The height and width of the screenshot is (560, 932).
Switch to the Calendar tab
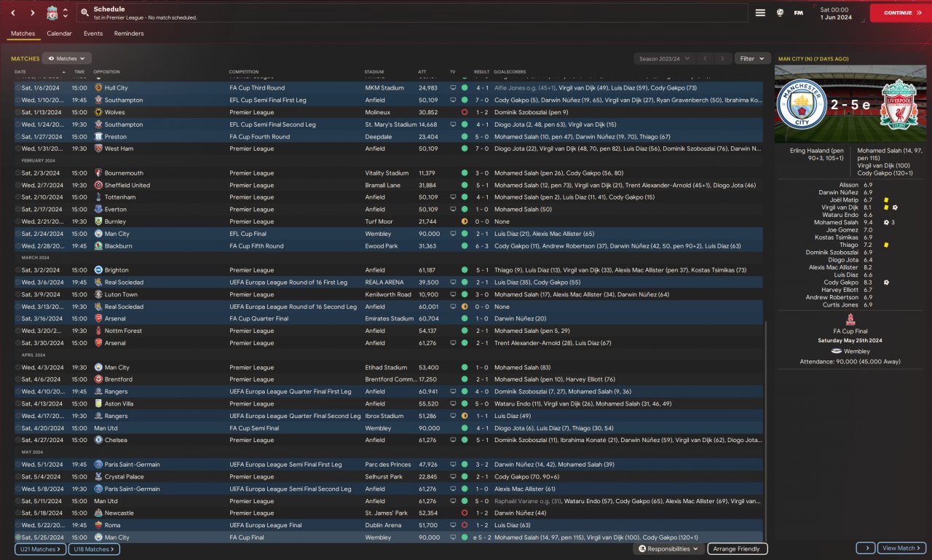(59, 33)
